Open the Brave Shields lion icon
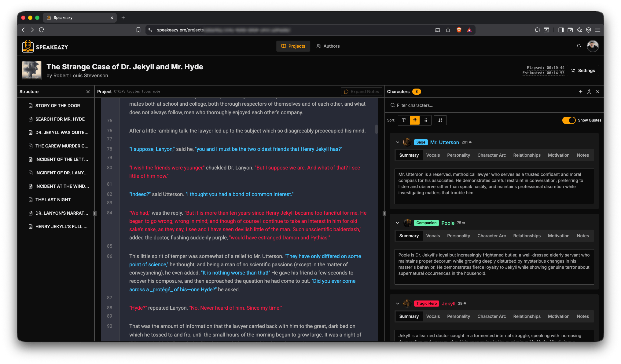The height and width of the screenshot is (364, 621). [459, 30]
